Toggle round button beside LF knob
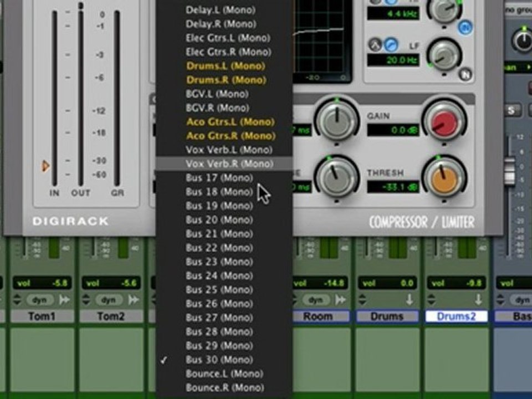532x399 pixels. point(465,74)
